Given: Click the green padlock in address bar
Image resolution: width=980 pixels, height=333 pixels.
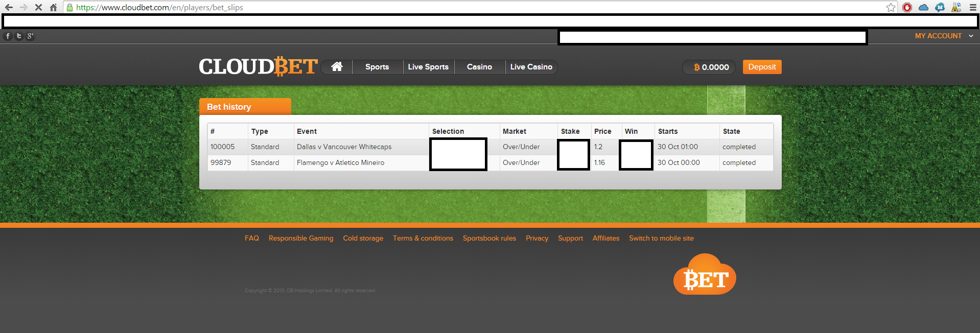Looking at the screenshot, I should pos(69,7).
